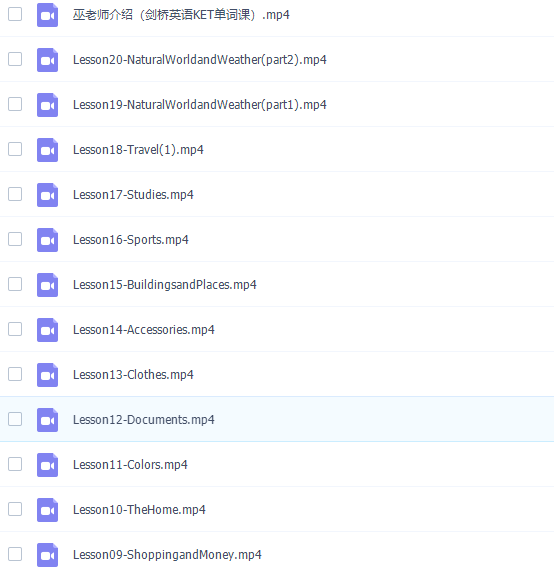Select the checkbox for 巫老师介绍 video
This screenshot has height=572, width=554.
point(15,14)
